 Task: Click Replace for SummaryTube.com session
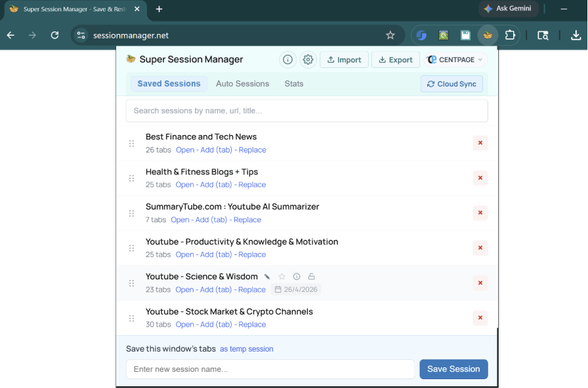[x=247, y=220]
